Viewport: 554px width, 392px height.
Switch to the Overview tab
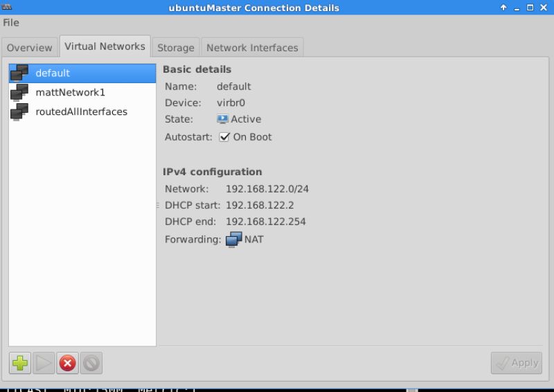coord(29,48)
